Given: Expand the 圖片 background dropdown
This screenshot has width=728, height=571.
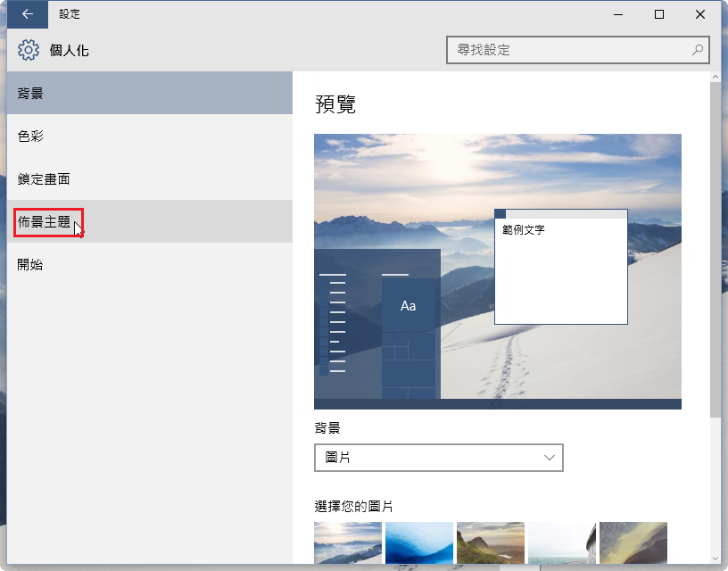Looking at the screenshot, I should coord(439,458).
